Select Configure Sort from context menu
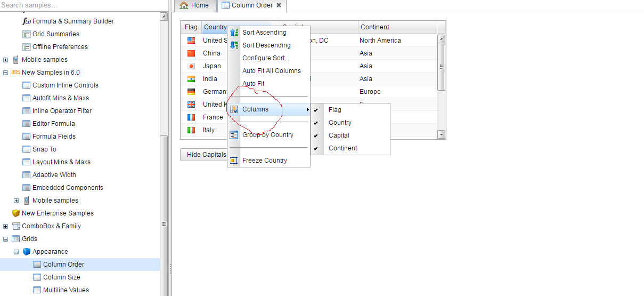The height and width of the screenshot is (296, 644). 265,58
